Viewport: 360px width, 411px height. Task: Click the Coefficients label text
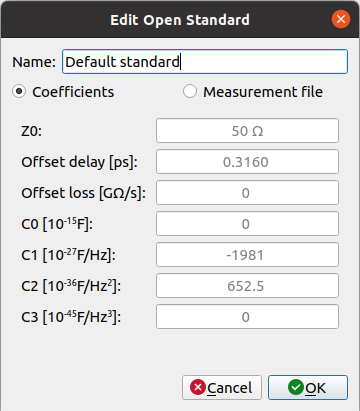tap(73, 92)
